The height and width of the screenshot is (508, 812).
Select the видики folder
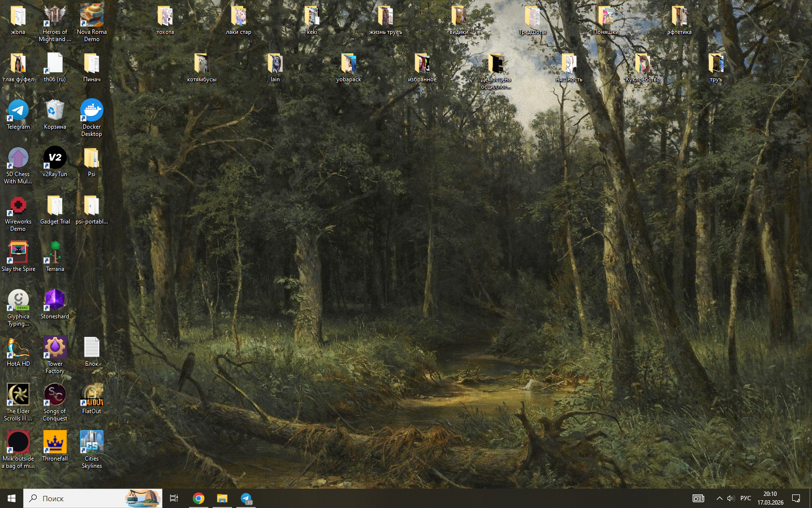tap(459, 20)
